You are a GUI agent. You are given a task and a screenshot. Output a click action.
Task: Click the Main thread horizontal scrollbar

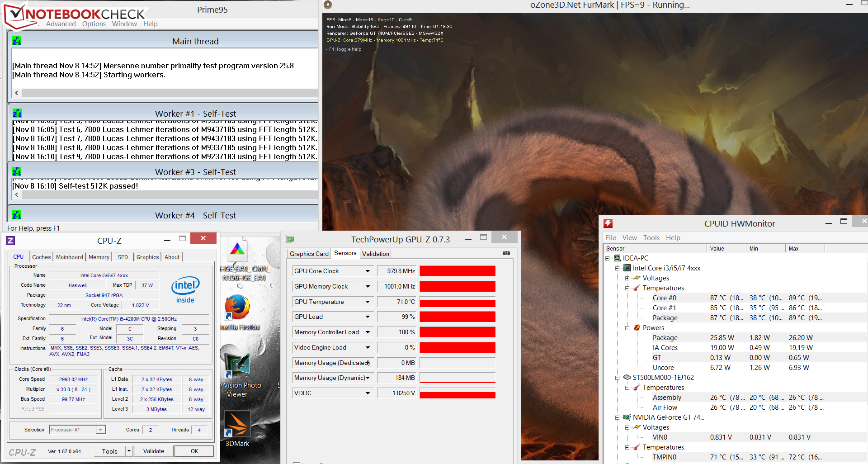165,93
